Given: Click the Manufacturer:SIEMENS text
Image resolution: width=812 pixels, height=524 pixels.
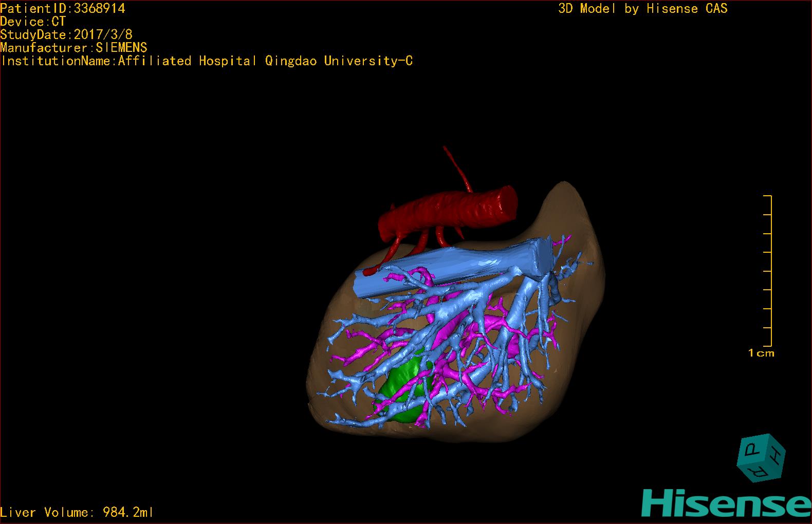Looking at the screenshot, I should [x=74, y=48].
